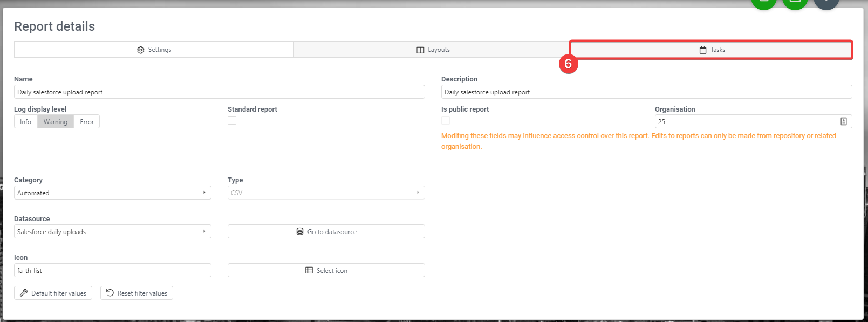
Task: Tick the Standard report checkbox
Action: point(232,120)
